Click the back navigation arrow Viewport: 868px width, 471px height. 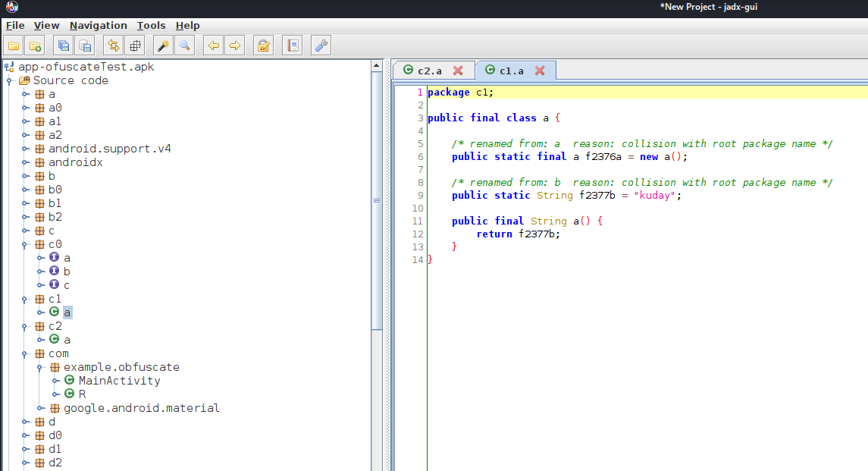[x=213, y=46]
